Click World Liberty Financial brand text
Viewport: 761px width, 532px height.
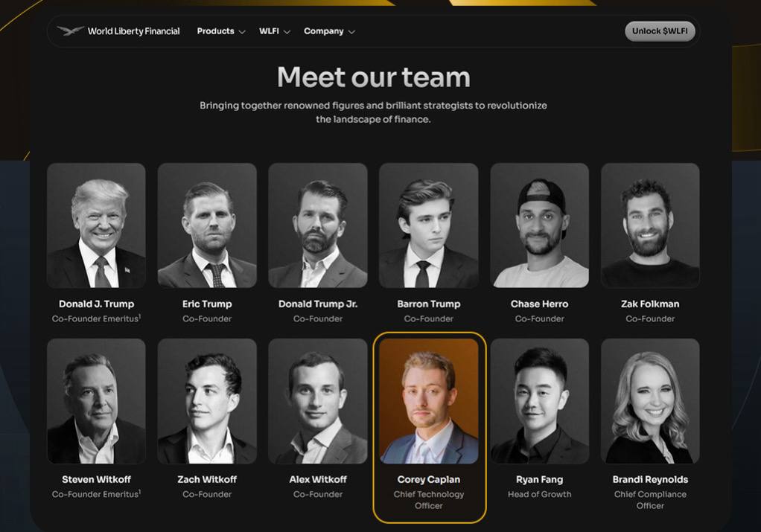click(x=133, y=31)
